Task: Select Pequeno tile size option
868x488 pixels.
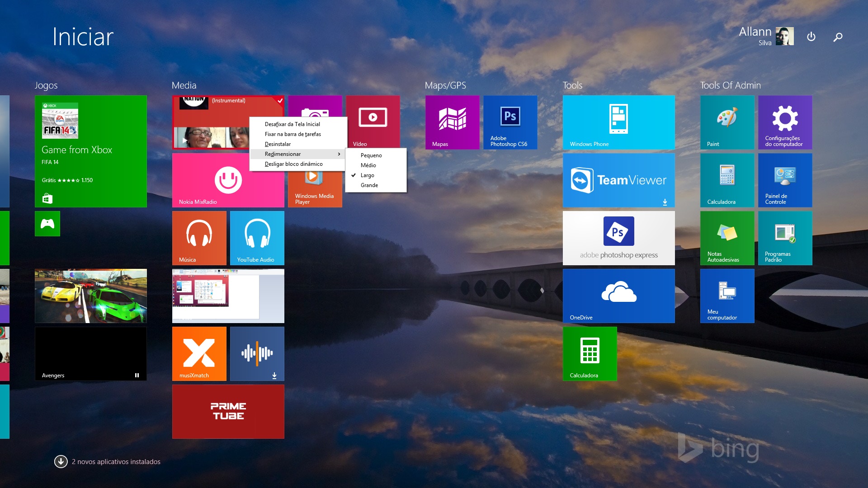Action: pyautogui.click(x=371, y=155)
